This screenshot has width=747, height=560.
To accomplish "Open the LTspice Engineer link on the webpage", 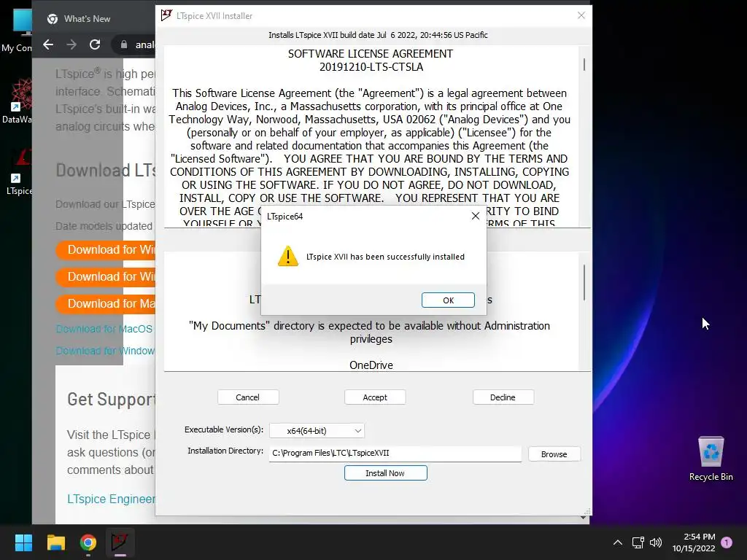I will click(111, 499).
